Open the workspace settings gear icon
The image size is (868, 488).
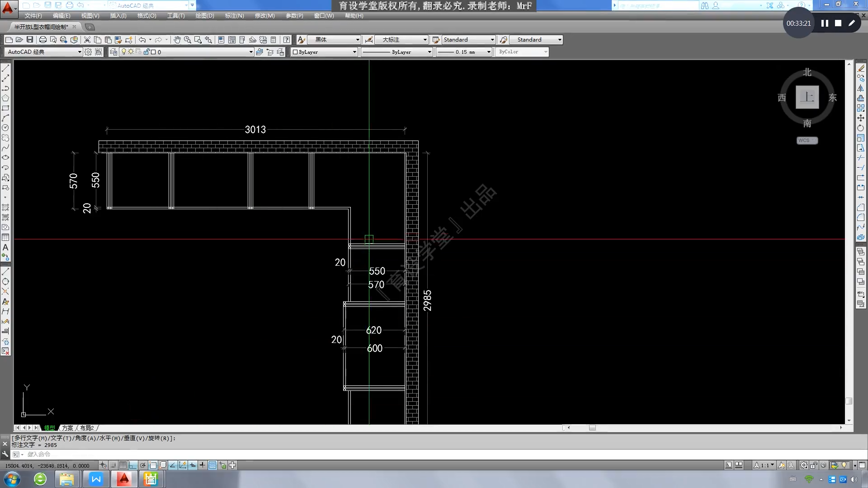88,52
